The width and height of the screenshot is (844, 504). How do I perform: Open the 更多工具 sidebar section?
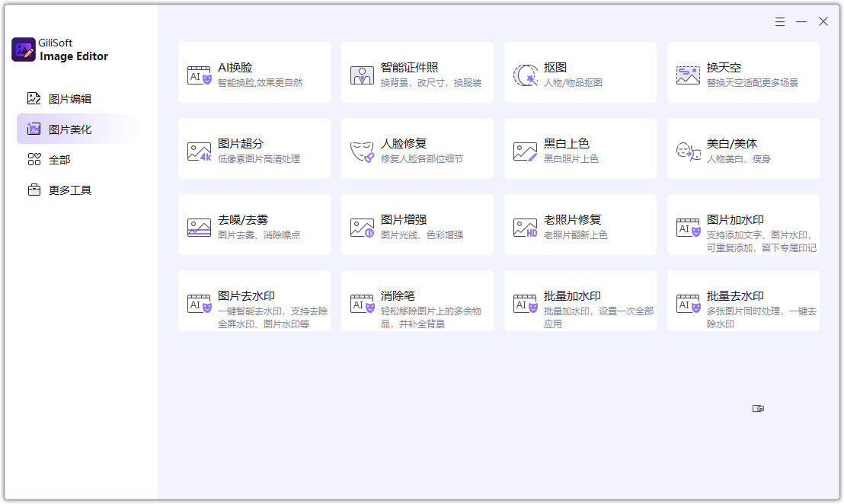tap(69, 190)
